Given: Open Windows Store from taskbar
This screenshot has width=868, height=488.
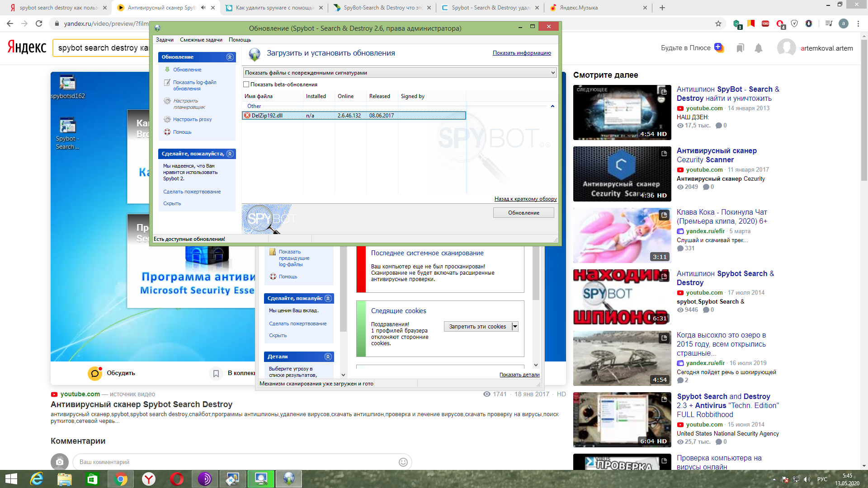Looking at the screenshot, I should click(92, 479).
